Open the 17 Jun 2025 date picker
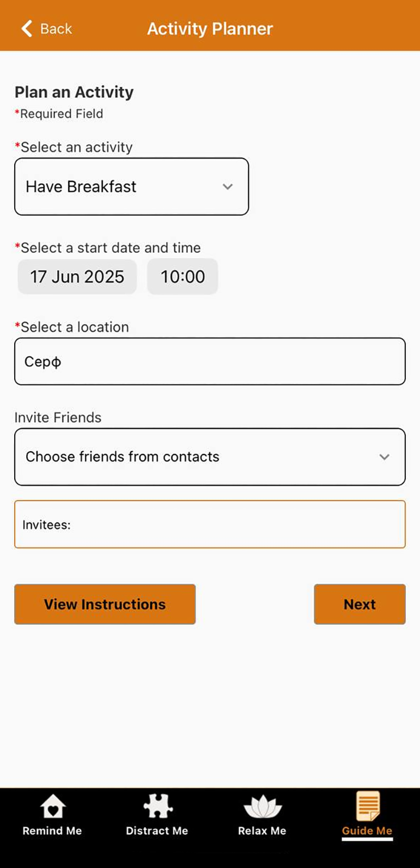 coord(77,277)
